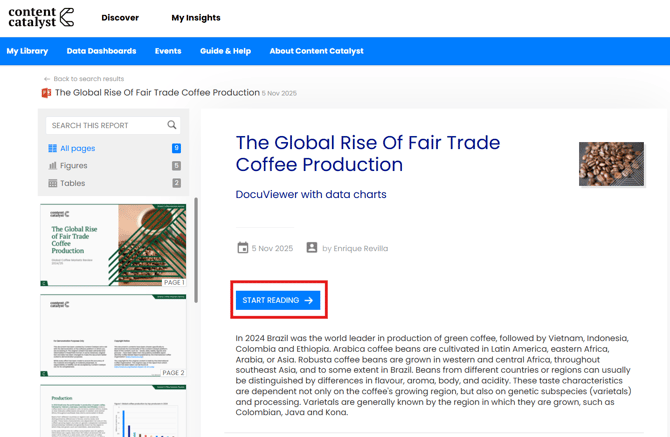The height and width of the screenshot is (437, 670).
Task: Click the Search This Report field
Action: click(x=105, y=125)
